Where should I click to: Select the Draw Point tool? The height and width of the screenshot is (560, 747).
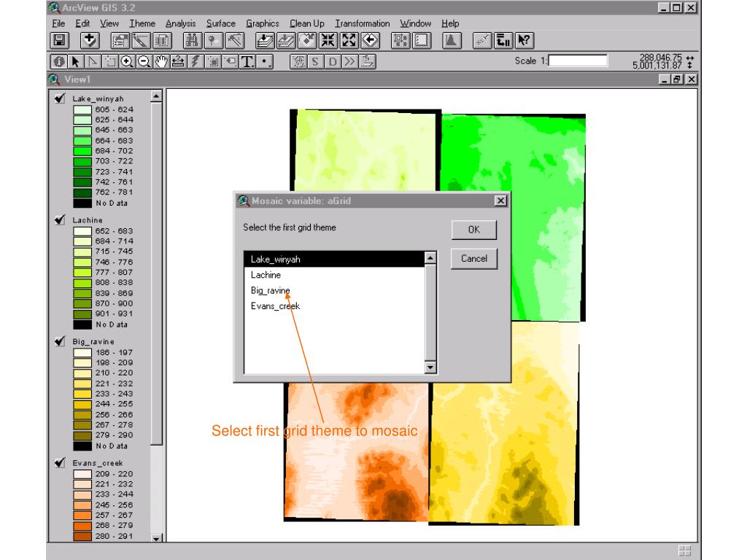pos(264,61)
